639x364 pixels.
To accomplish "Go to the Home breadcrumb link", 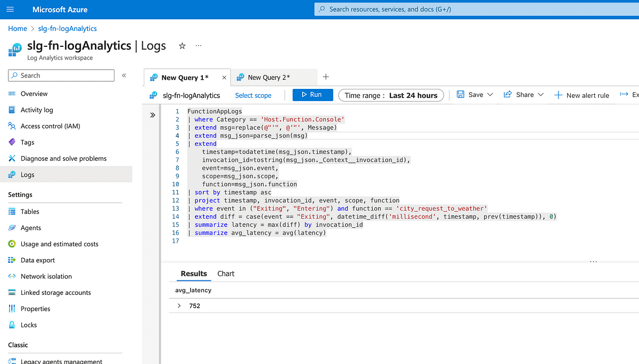I will click(x=18, y=29).
